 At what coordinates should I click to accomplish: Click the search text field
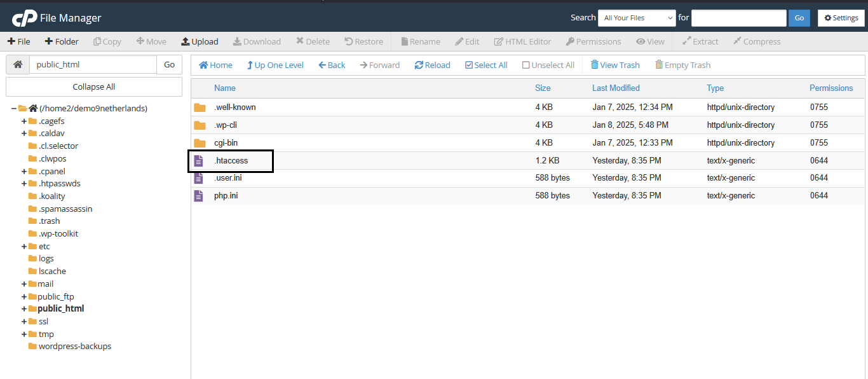(739, 18)
